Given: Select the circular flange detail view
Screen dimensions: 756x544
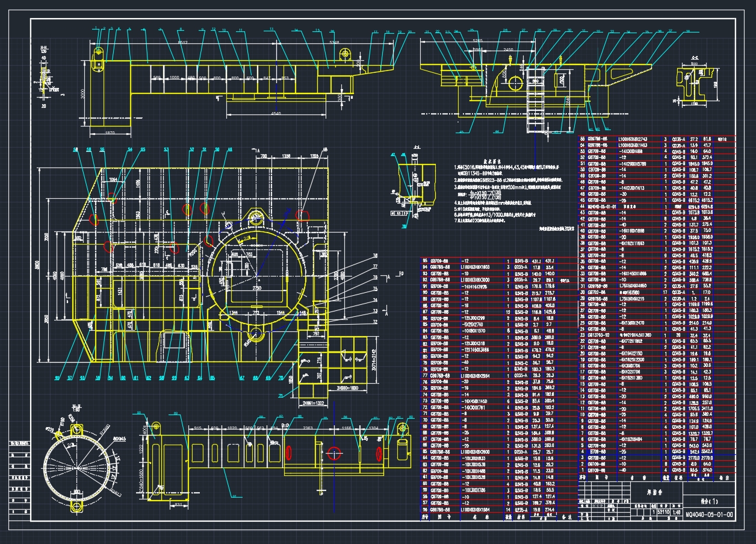Looking at the screenshot, I should 77,469.
